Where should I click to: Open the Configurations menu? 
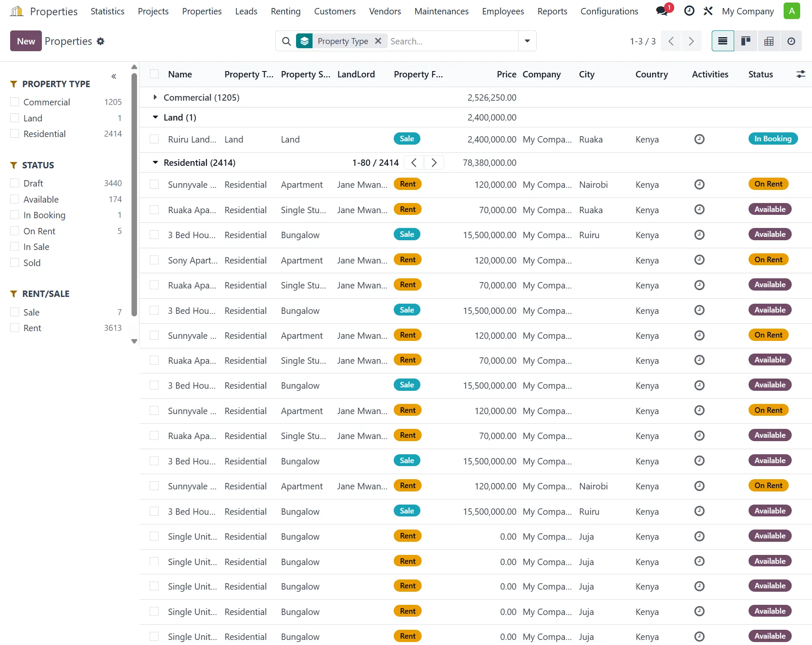pyautogui.click(x=609, y=11)
